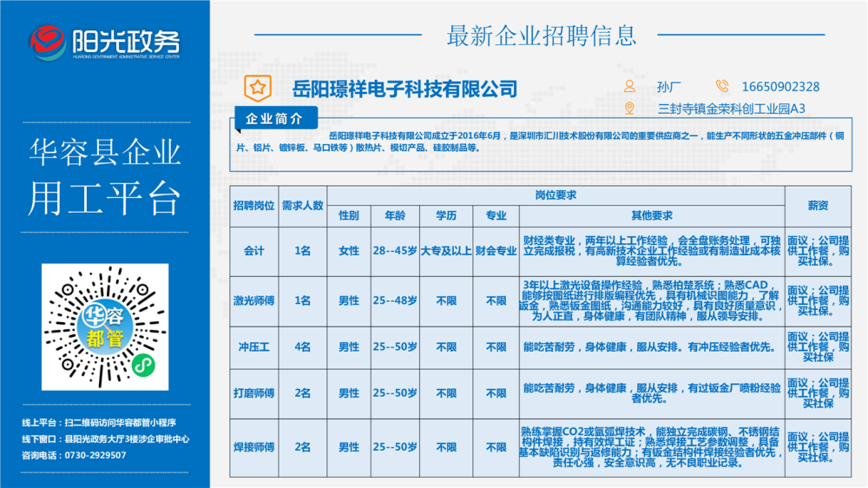
Task: Select the 冲压工 job position cell
Action: tap(253, 347)
